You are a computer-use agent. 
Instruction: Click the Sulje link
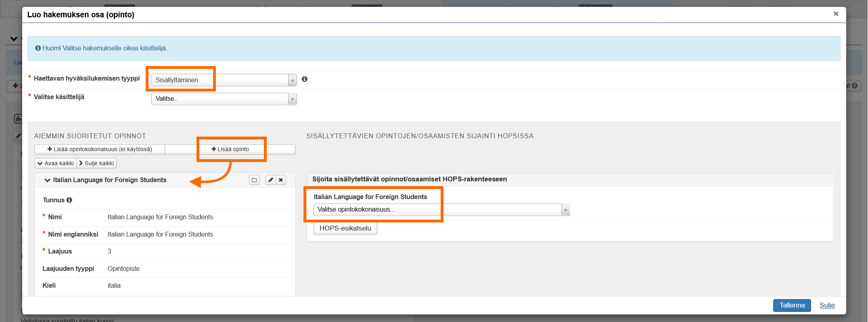click(827, 305)
